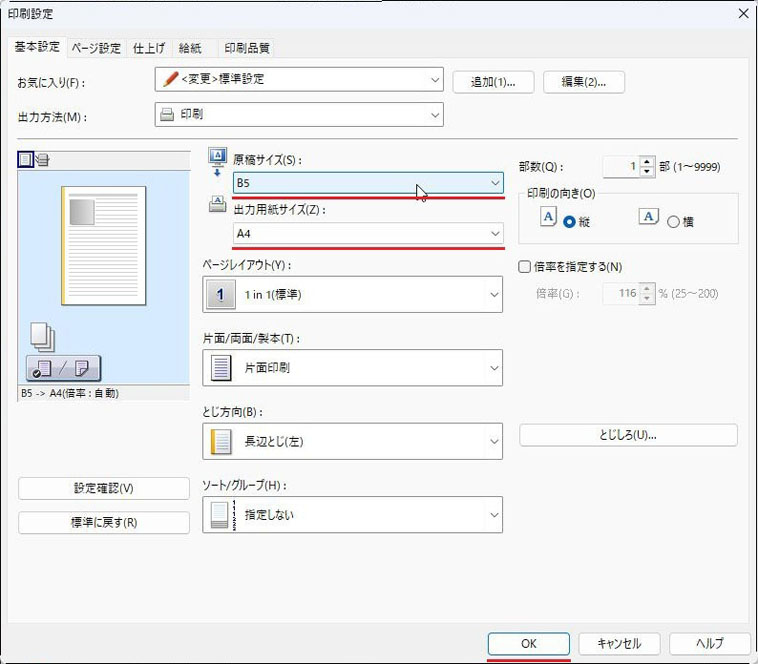Select the 横 (landscape) radio button
The width and height of the screenshot is (758, 664).
click(x=673, y=222)
